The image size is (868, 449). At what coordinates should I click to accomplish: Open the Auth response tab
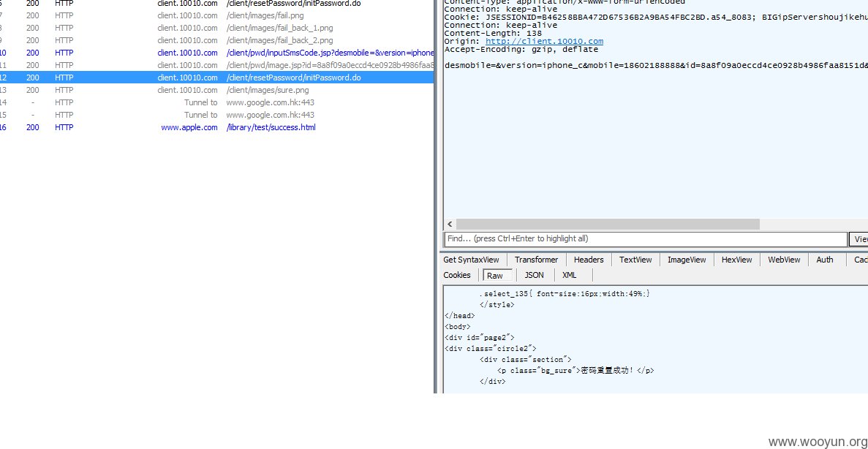click(x=824, y=260)
